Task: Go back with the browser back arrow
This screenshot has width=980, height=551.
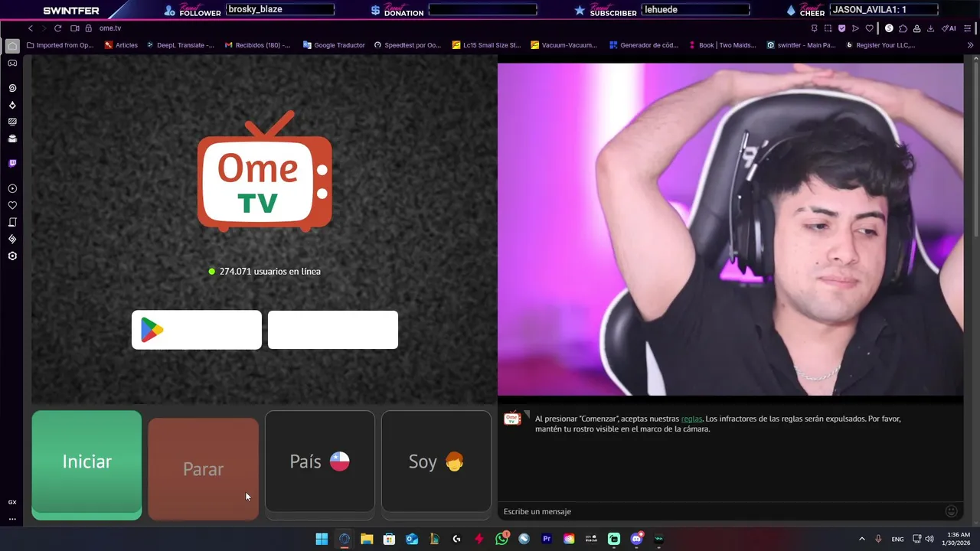Action: (x=31, y=28)
